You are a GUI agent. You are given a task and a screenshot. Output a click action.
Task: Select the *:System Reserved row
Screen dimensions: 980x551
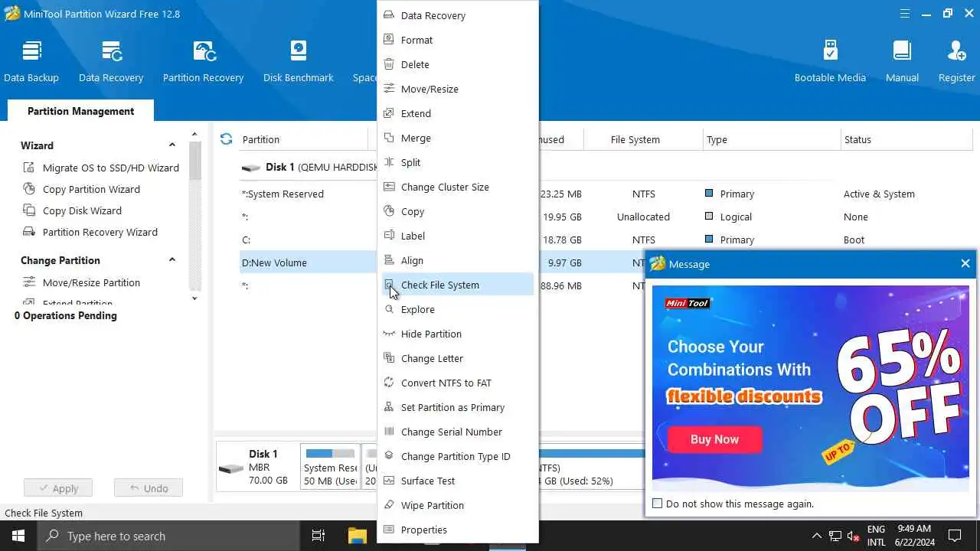(x=306, y=194)
